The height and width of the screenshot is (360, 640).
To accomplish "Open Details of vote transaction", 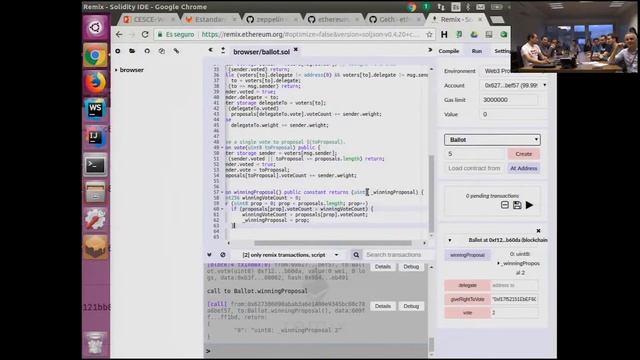I will [x=382, y=267].
